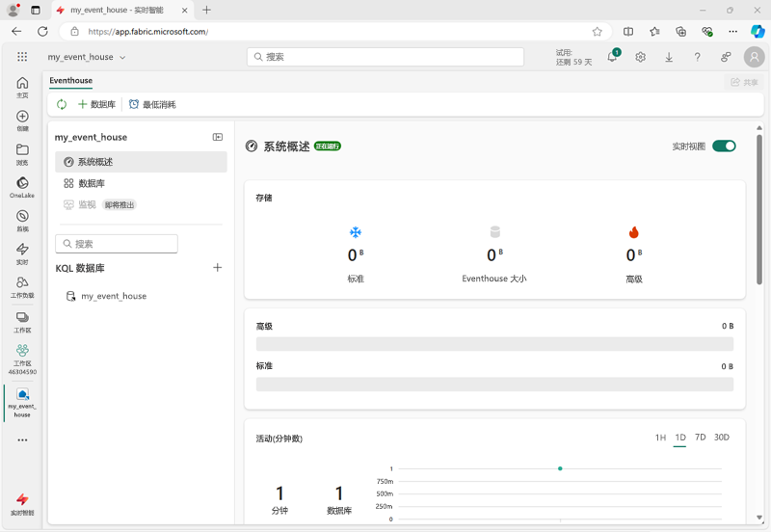
Task: Open the Real-Time lightning bolt icon
Action: click(22, 253)
